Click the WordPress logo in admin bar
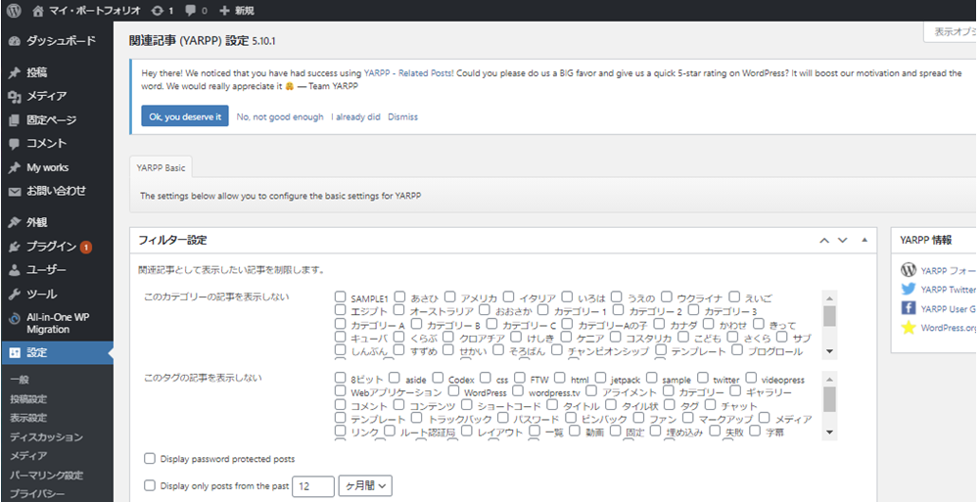Image resolution: width=980 pixels, height=502 pixels. [14, 10]
